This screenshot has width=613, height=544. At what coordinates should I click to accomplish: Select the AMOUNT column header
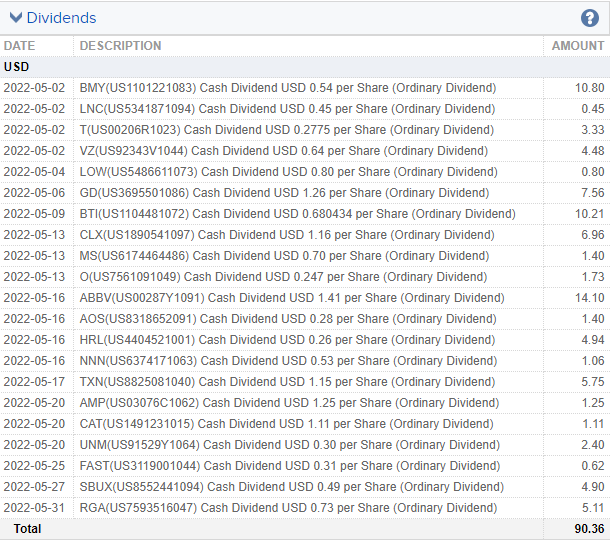pos(578,46)
